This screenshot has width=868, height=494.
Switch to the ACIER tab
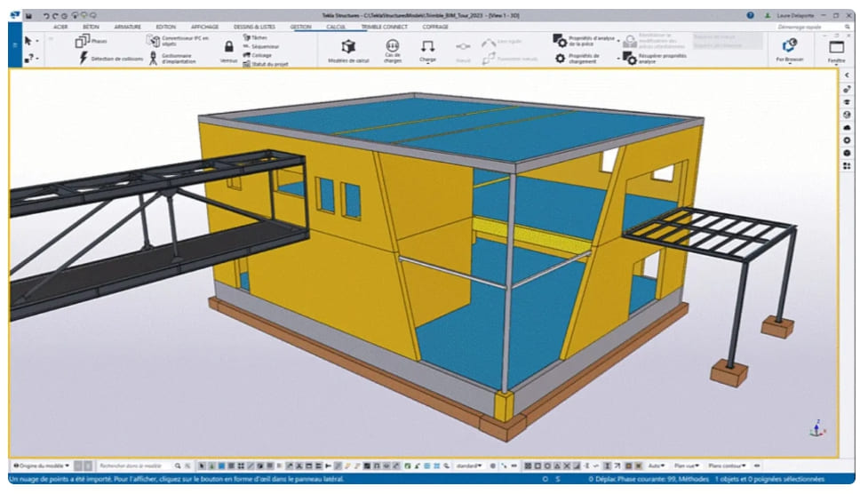coord(61,27)
